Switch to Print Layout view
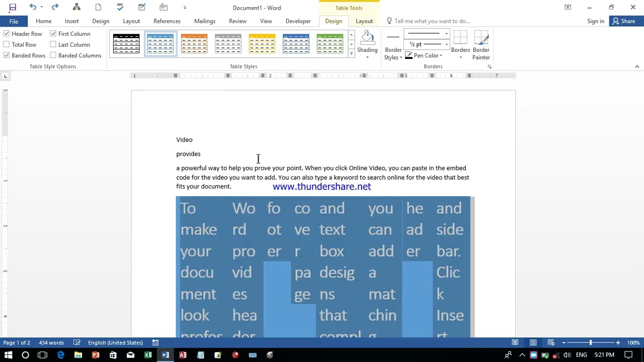 533,342
